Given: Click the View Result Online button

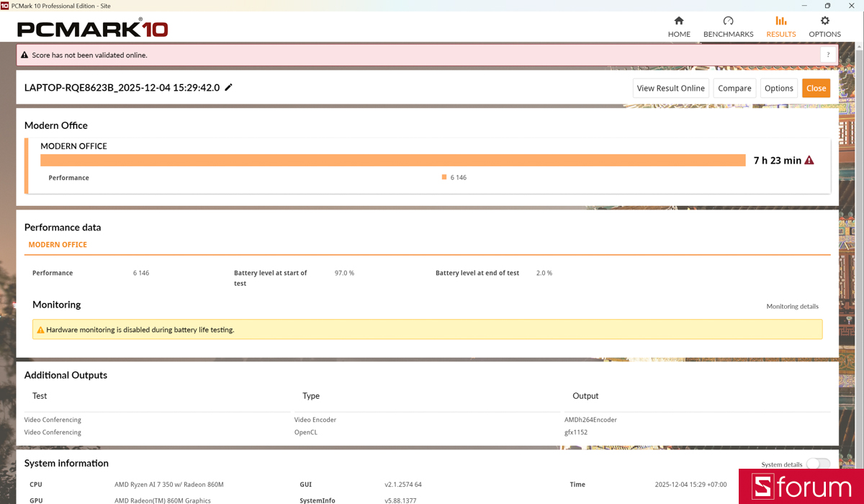Looking at the screenshot, I should pyautogui.click(x=671, y=88).
